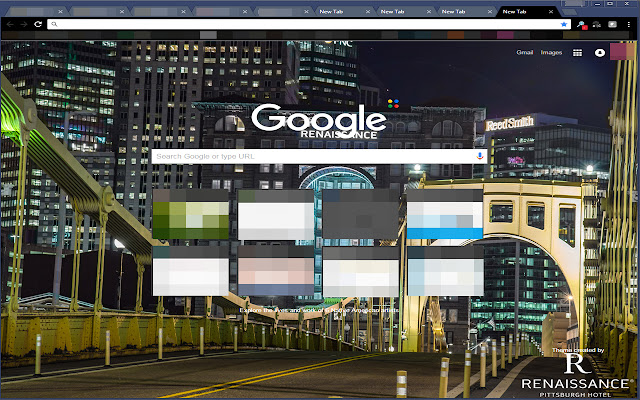
Task: Open the Google apps grid
Action: (x=578, y=53)
